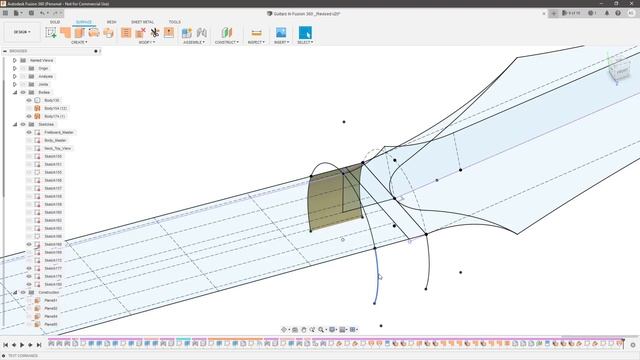This screenshot has height=360, width=640.
Task: Click the Grid and snaps icon
Action: (x=342, y=329)
